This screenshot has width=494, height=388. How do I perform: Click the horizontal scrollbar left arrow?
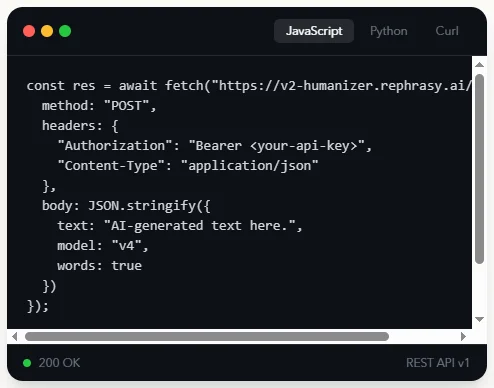click(x=14, y=337)
